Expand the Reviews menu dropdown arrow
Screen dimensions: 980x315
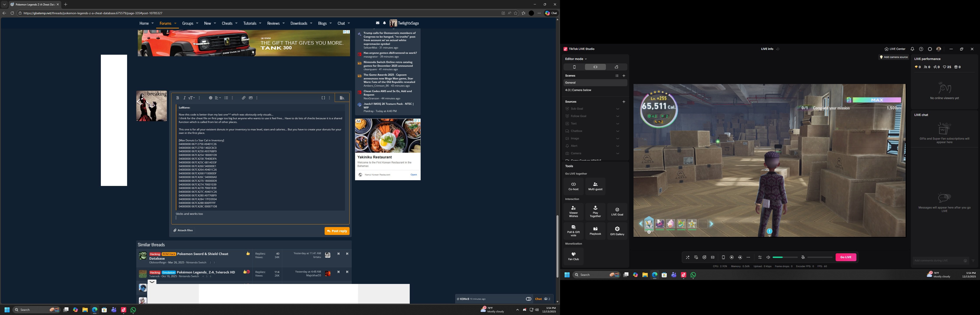283,23
